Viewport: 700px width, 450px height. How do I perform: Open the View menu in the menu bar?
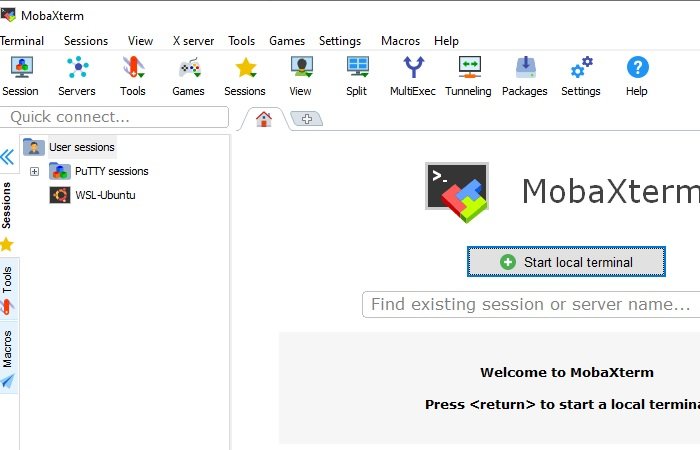point(140,41)
